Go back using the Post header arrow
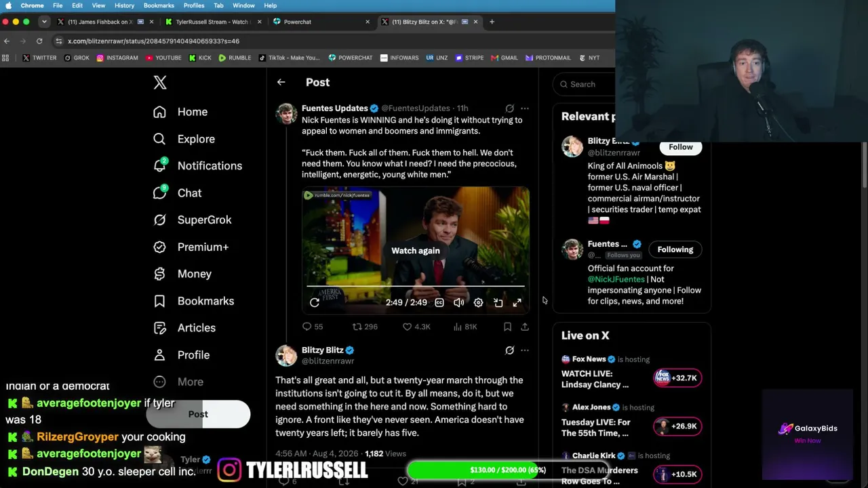 coord(281,82)
